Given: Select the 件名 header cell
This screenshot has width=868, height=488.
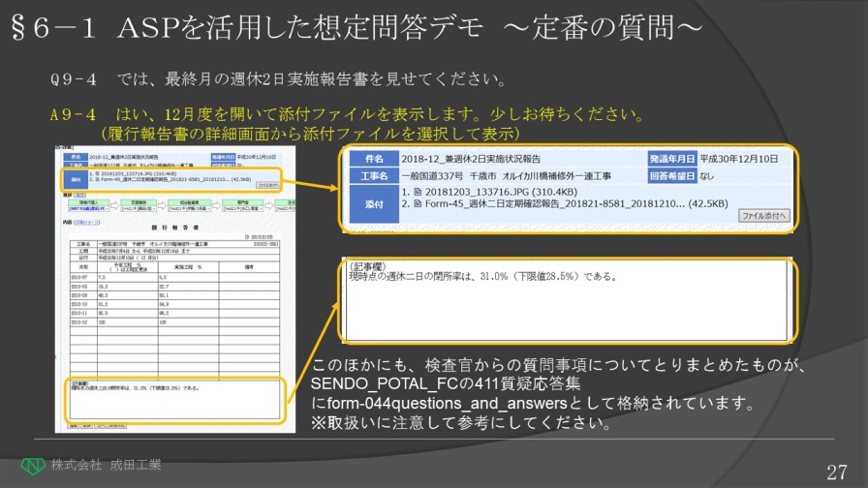Looking at the screenshot, I should [373, 159].
